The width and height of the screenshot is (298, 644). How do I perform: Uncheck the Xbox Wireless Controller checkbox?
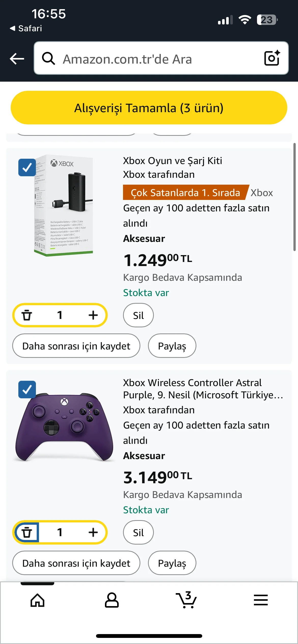[27, 389]
